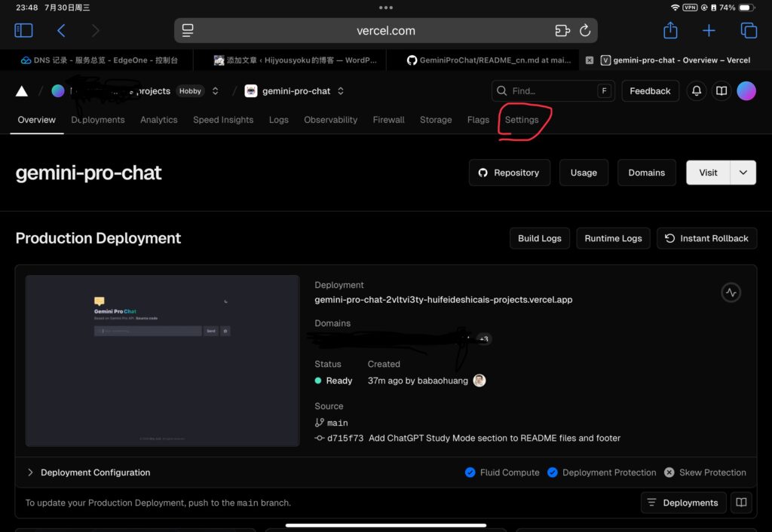Switch to DNS EdgeOne browser tab
This screenshot has height=532, width=772.
point(99,60)
